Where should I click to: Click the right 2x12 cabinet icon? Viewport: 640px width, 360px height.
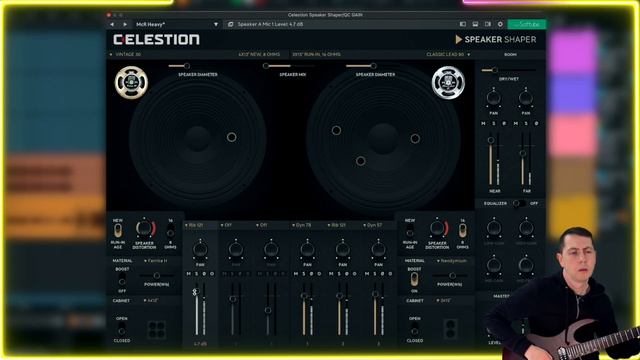(450, 330)
